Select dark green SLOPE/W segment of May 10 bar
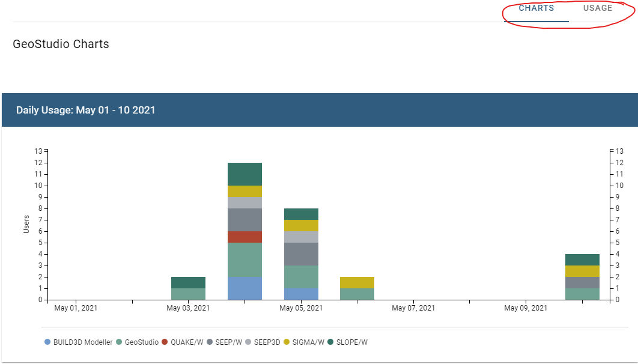 pos(582,260)
